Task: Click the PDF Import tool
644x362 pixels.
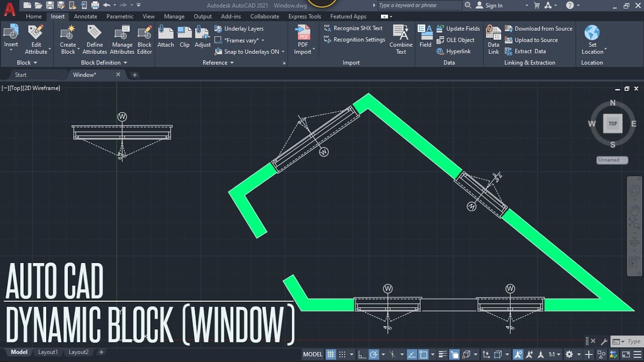Action: (303, 39)
